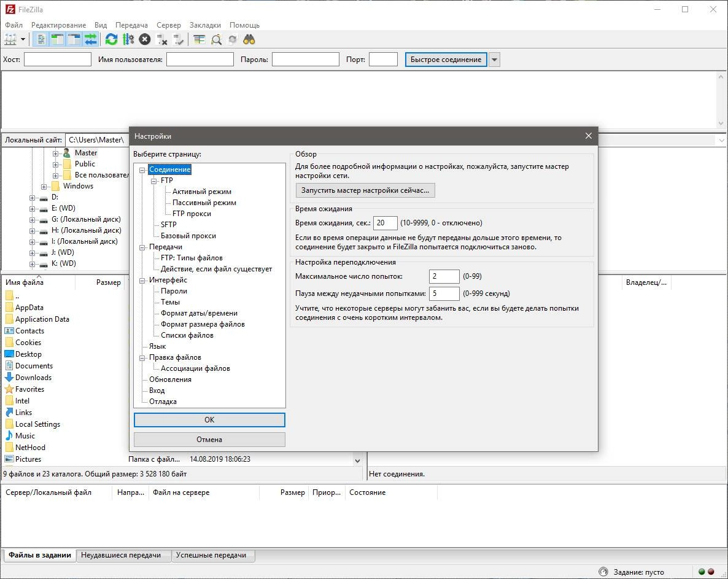728x579 pixels.
Task: Select Активный режим settings page
Action: tap(201, 192)
